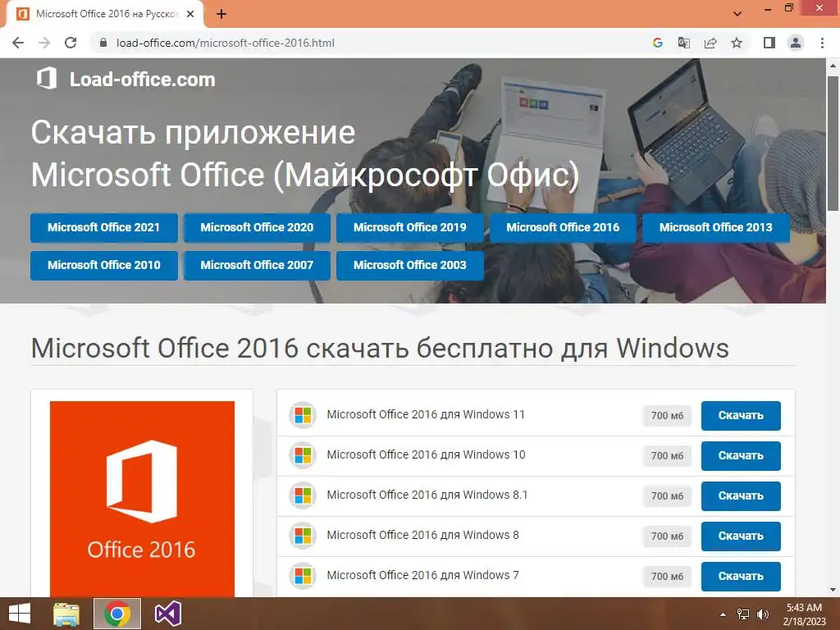Go to Load-office.com home link
Screen dimensions: 840x630
click(142, 80)
